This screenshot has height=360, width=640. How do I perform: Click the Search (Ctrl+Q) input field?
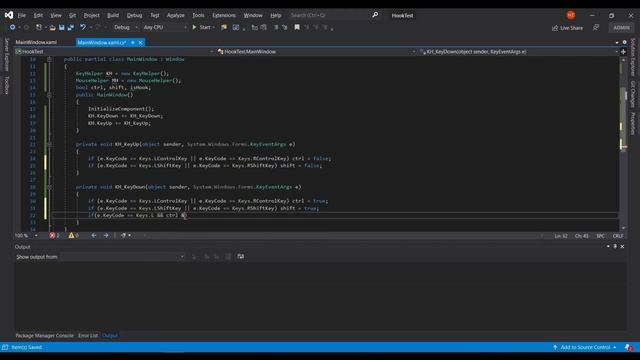(x=330, y=15)
